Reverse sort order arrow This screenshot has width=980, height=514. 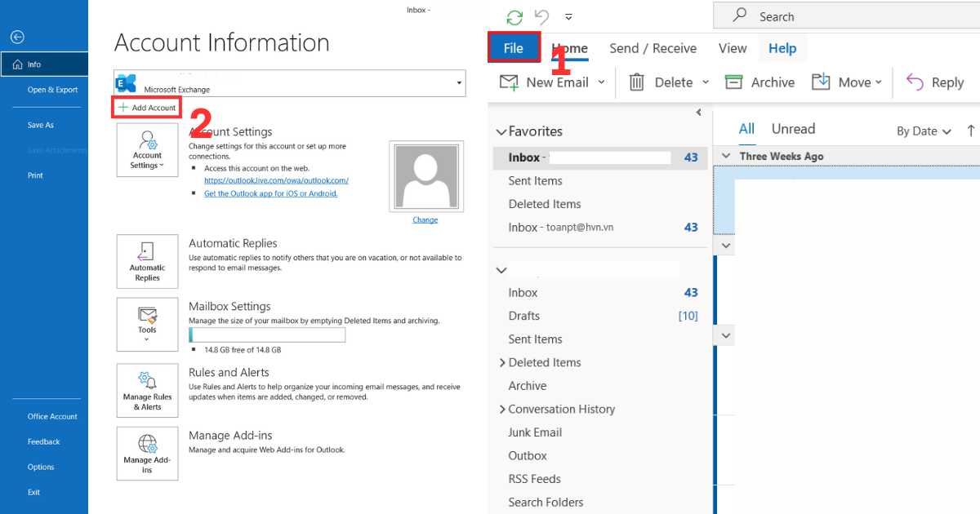pos(971,131)
